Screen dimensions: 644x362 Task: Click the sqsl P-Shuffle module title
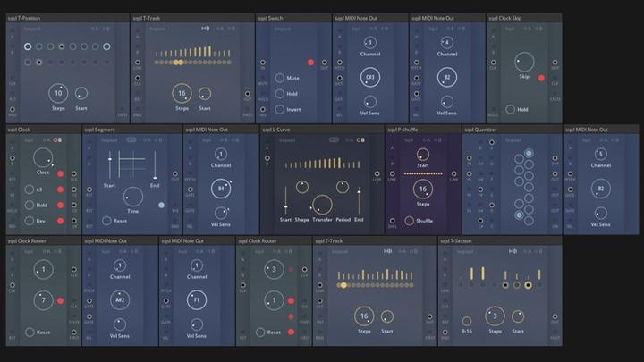402,130
